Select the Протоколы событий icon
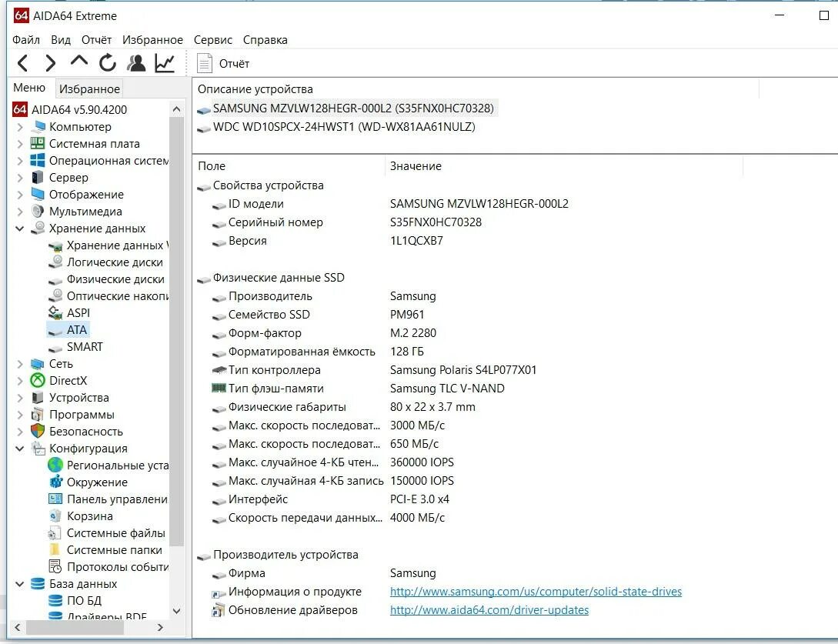838x644 pixels. click(x=55, y=566)
